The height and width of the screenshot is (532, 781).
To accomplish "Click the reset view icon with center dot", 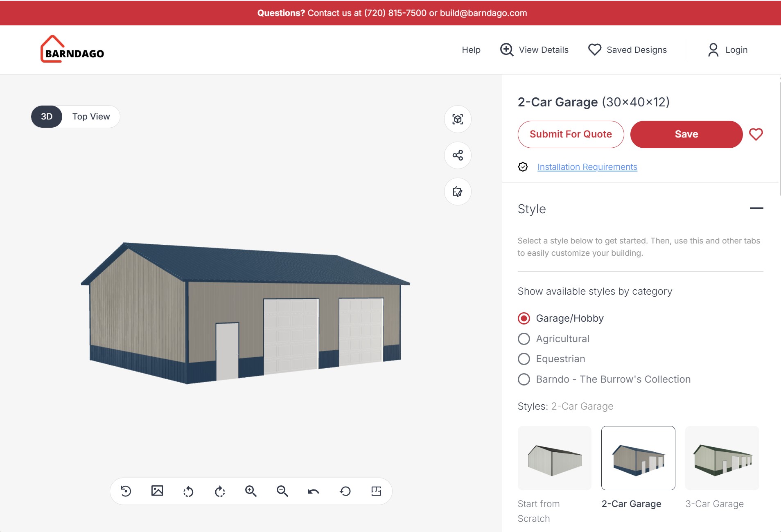I will point(126,491).
